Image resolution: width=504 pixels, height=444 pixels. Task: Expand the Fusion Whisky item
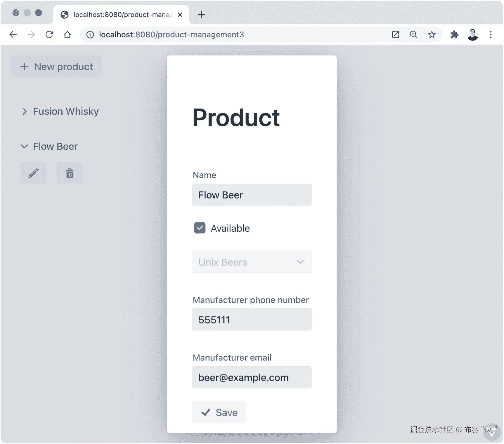25,112
